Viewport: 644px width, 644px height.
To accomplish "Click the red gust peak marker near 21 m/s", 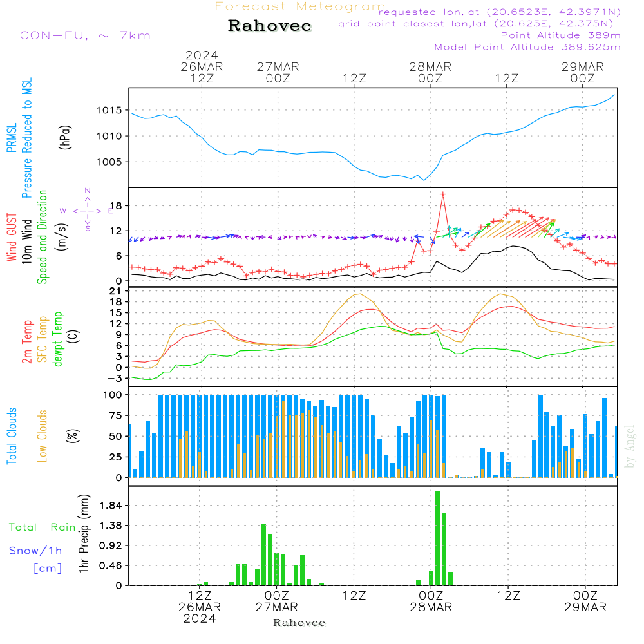I will (443, 194).
